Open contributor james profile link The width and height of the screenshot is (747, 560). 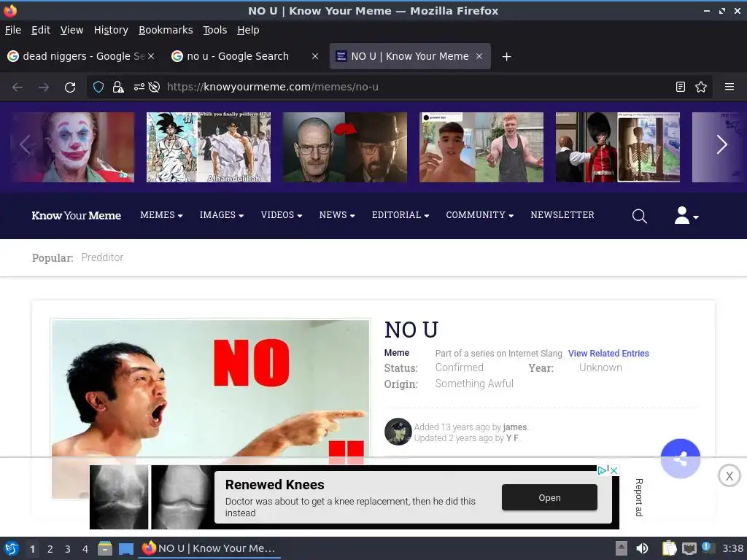pyautogui.click(x=514, y=427)
